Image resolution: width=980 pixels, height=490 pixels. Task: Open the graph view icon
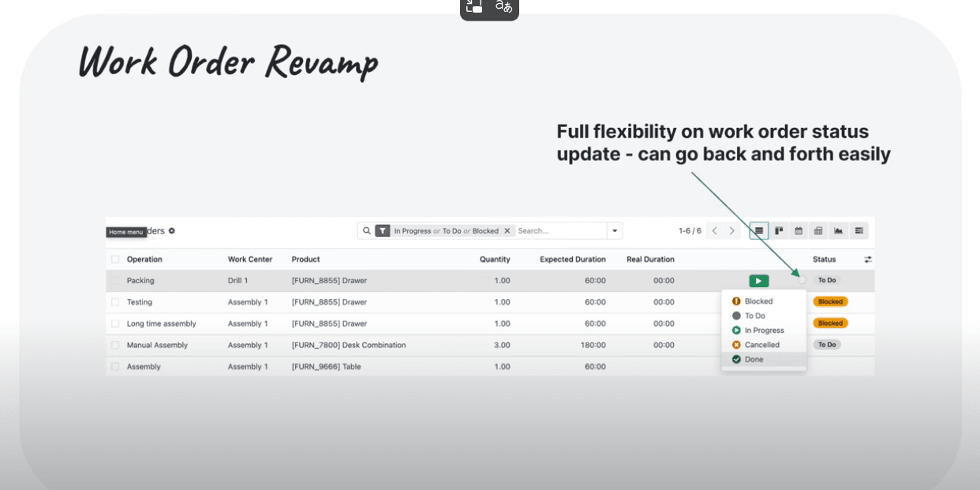[x=838, y=230]
